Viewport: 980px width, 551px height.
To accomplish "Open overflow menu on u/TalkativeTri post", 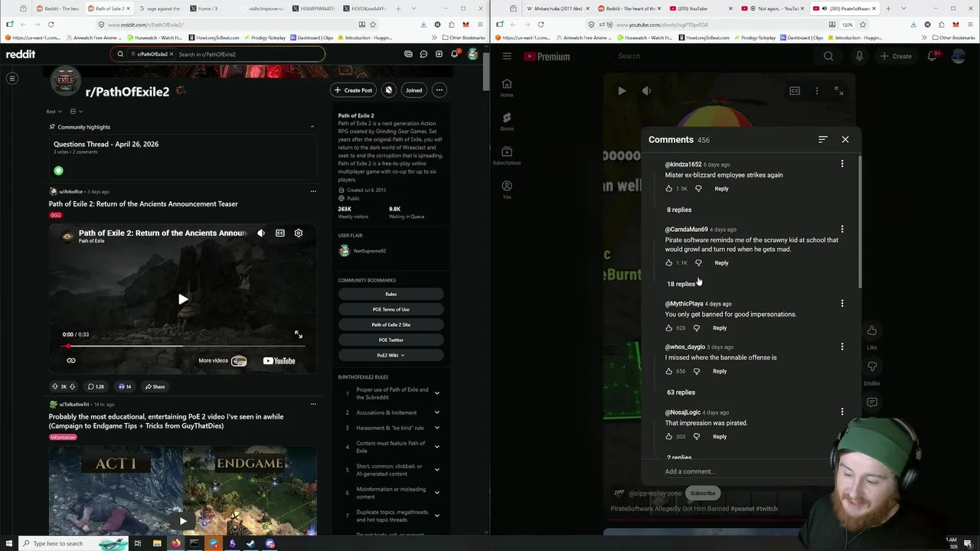I will tap(313, 404).
